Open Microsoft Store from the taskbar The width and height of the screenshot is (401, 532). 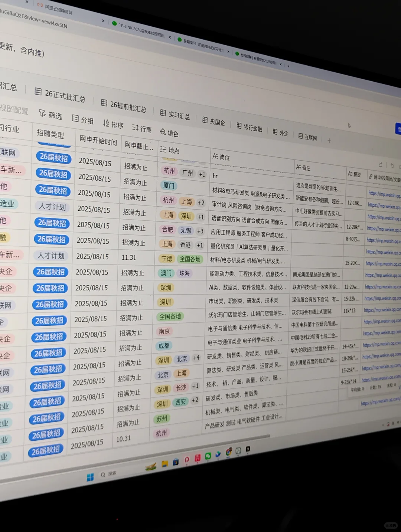(176, 462)
